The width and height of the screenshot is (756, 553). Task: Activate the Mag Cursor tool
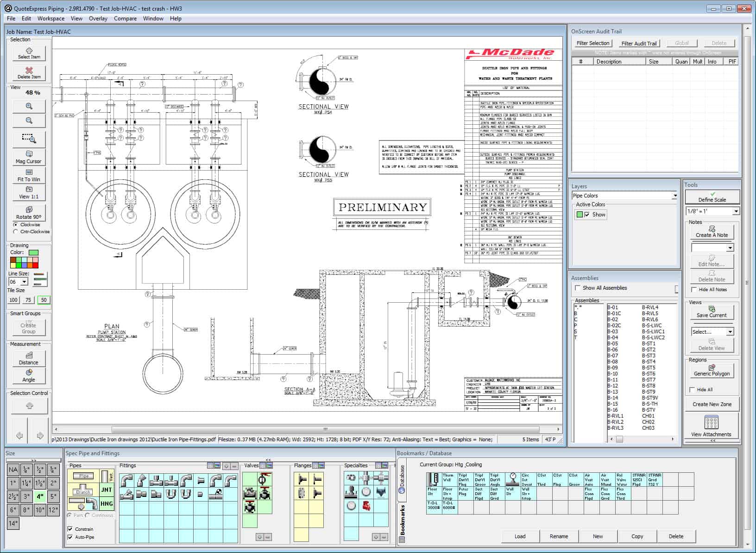[x=29, y=157]
